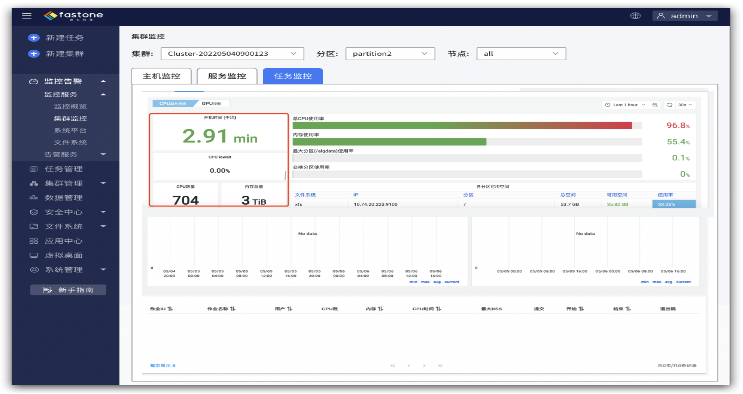The height and width of the screenshot is (394, 743).
Task: Click the 2.91 min load panel
Action: [x=220, y=133]
